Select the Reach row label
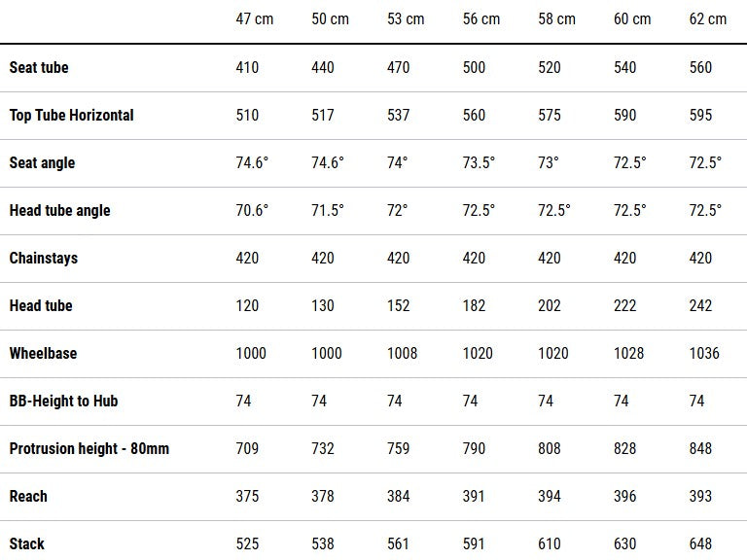Image resolution: width=747 pixels, height=560 pixels. [x=28, y=496]
